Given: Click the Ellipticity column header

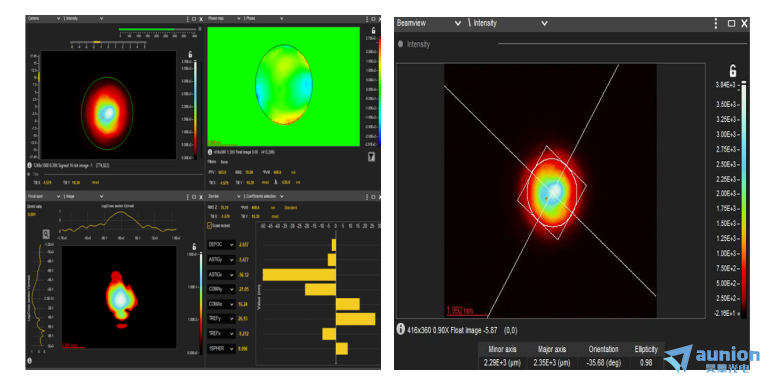Looking at the screenshot, I should 646,349.
